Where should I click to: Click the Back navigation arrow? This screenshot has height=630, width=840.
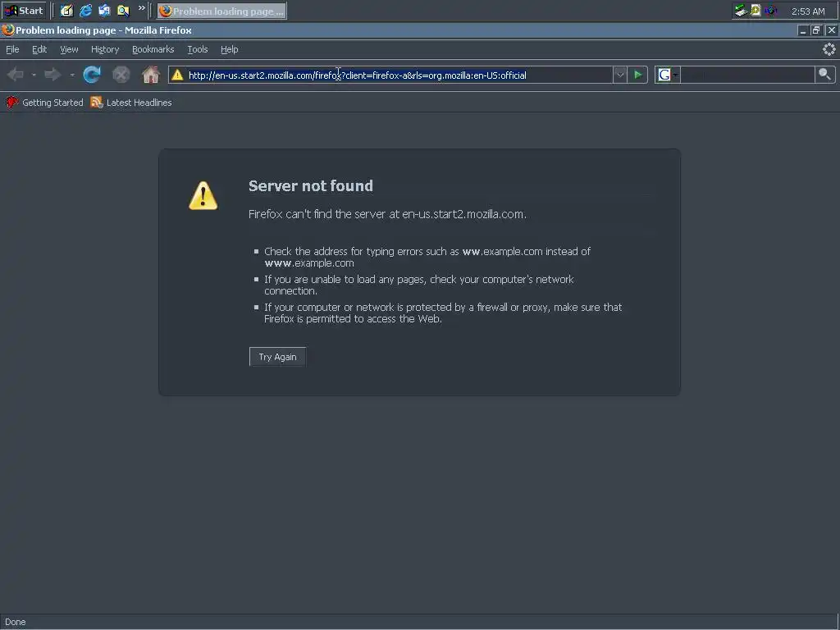pyautogui.click(x=16, y=75)
